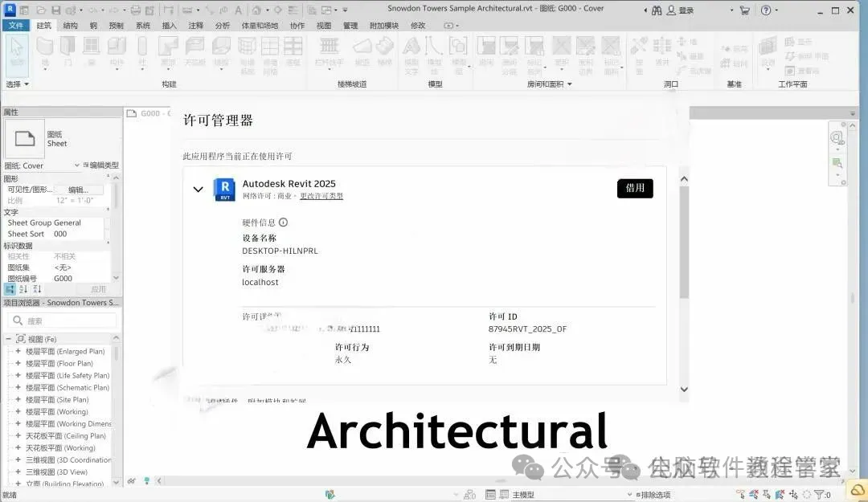Open the Help question mark icon
Viewport: 868px width, 502px height.
(766, 10)
